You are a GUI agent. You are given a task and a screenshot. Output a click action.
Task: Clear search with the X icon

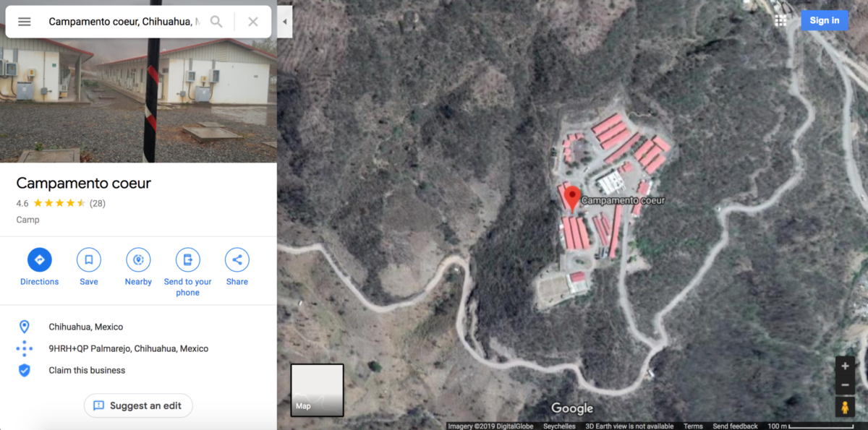tap(253, 22)
